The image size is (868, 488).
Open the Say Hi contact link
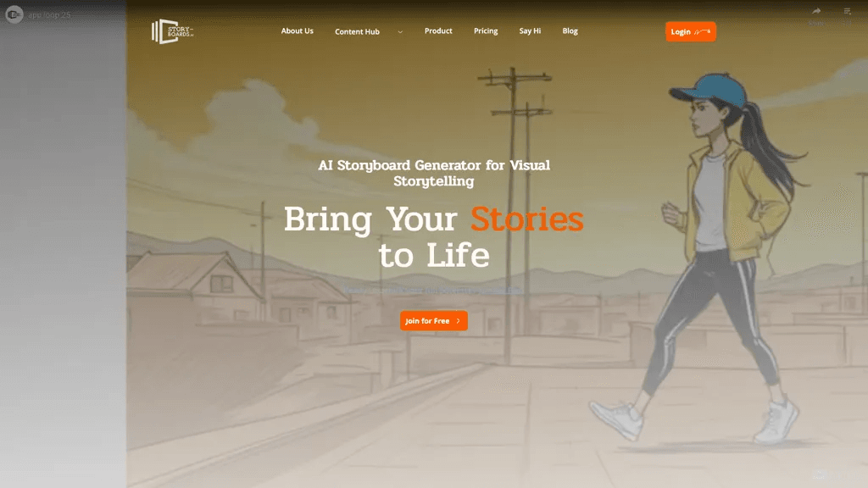click(x=530, y=31)
